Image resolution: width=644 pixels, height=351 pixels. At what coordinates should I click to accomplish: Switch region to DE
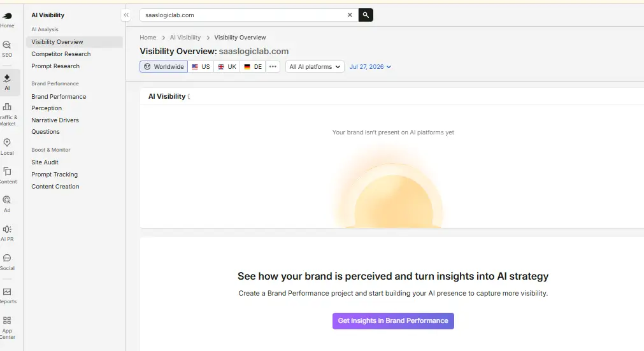(253, 66)
